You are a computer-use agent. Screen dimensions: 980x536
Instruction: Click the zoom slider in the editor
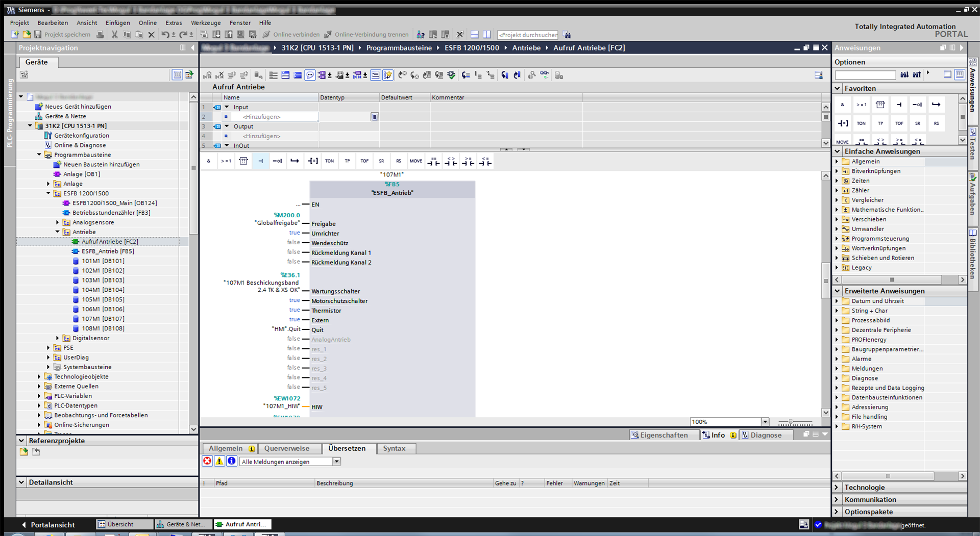tap(791, 422)
